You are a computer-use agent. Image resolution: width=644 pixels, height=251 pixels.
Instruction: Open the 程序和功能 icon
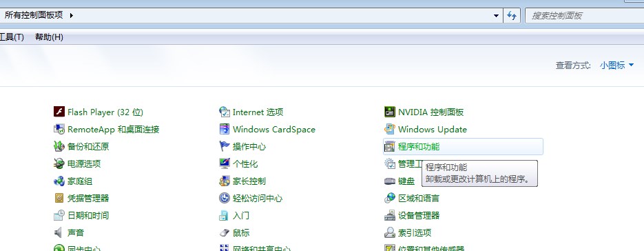(x=389, y=146)
